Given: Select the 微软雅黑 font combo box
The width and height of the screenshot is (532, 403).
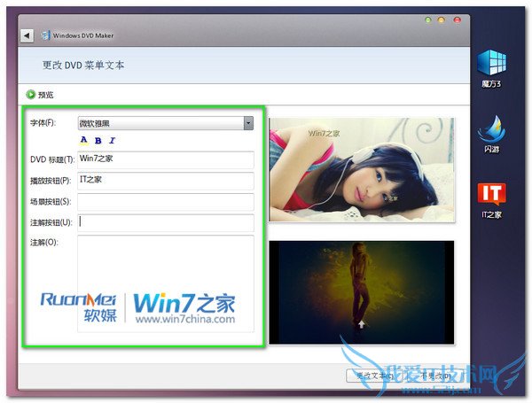Looking at the screenshot, I should coord(166,123).
